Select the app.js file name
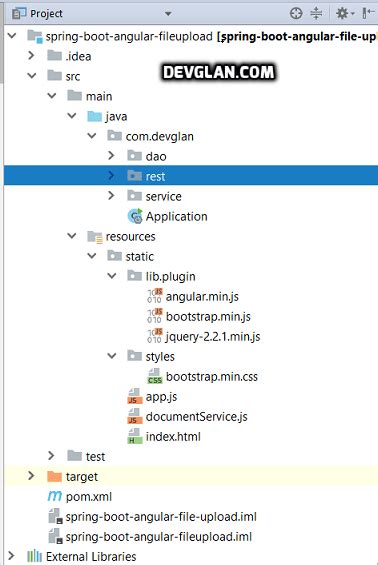This screenshot has width=378, height=565. 161,397
